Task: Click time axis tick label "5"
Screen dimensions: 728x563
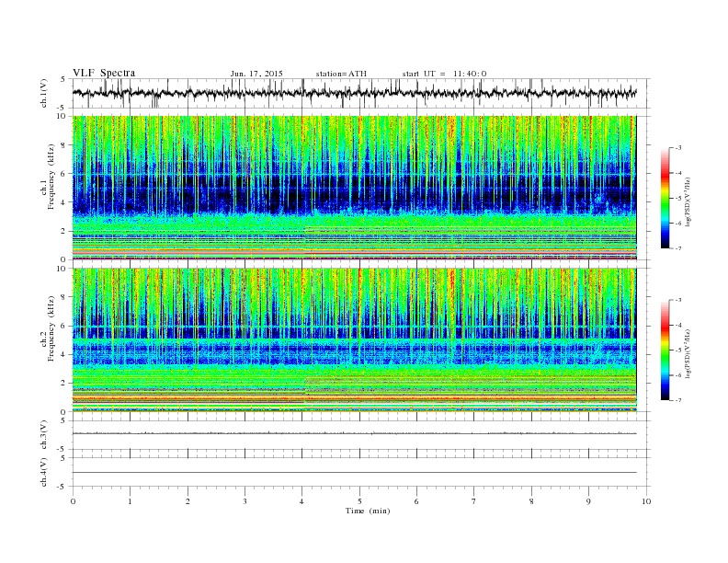Action: coord(359,501)
